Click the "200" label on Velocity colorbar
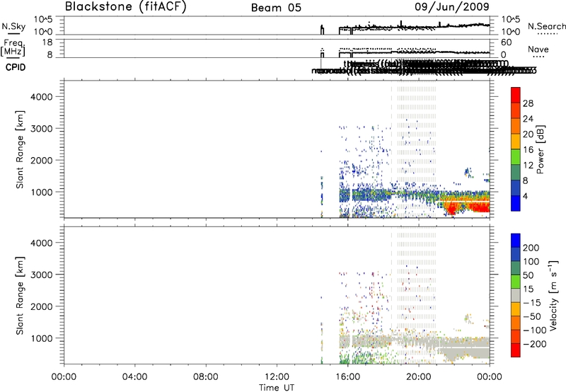Screen dimensions: 566x392 point(531,248)
